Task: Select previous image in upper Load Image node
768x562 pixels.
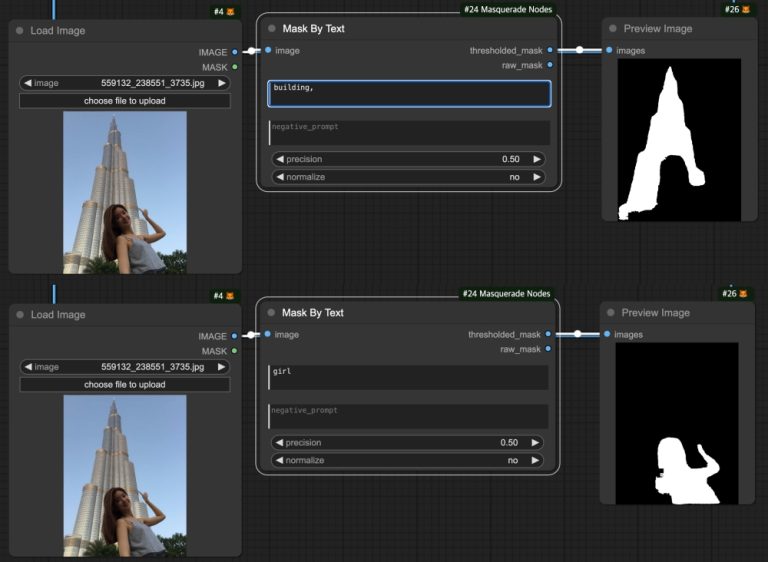Action: point(28,83)
